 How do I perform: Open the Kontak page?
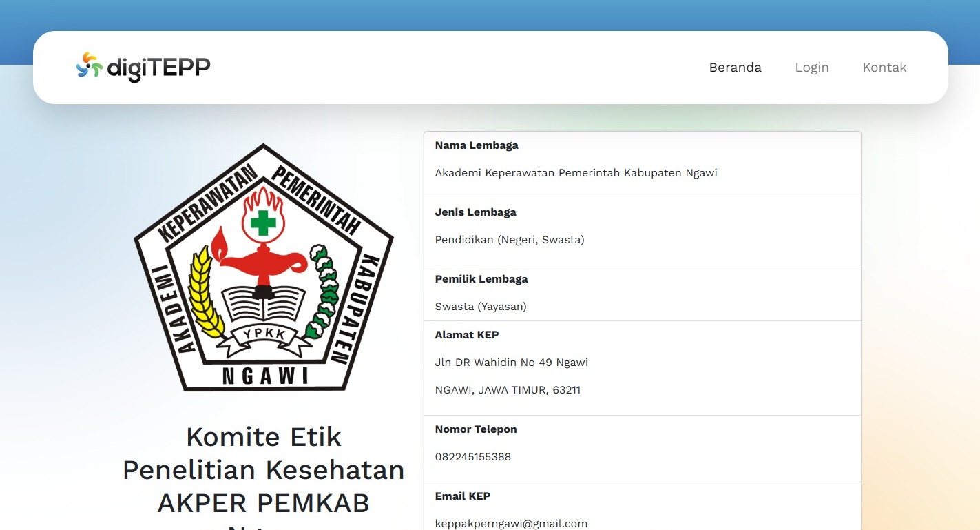click(884, 68)
